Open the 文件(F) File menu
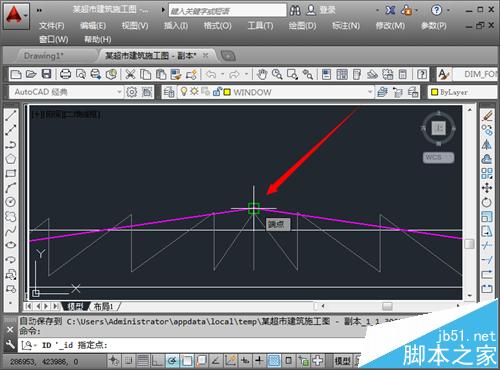The width and height of the screenshot is (500, 370). [x=52, y=26]
